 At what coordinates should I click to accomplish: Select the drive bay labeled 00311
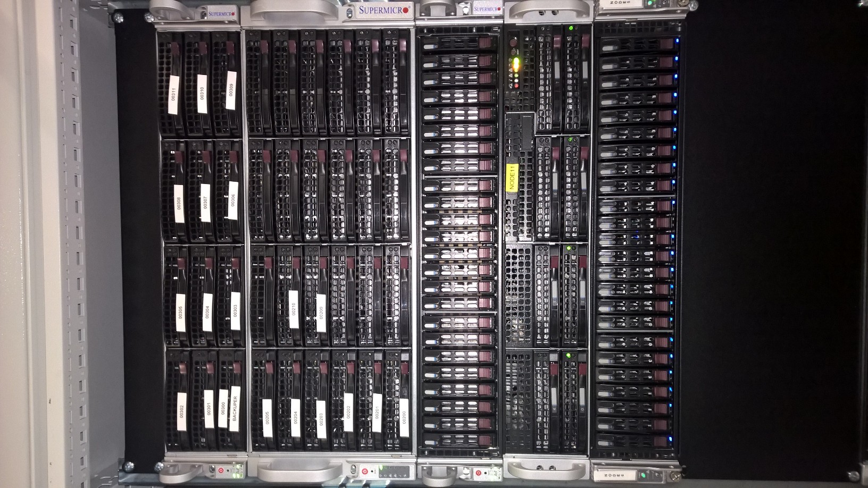[173, 95]
